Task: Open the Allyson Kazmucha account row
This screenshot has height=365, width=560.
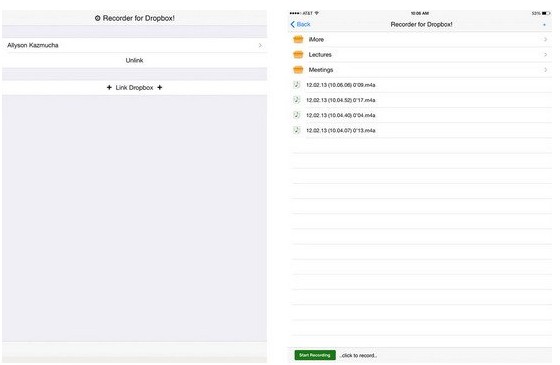Action: pyautogui.click(x=134, y=45)
